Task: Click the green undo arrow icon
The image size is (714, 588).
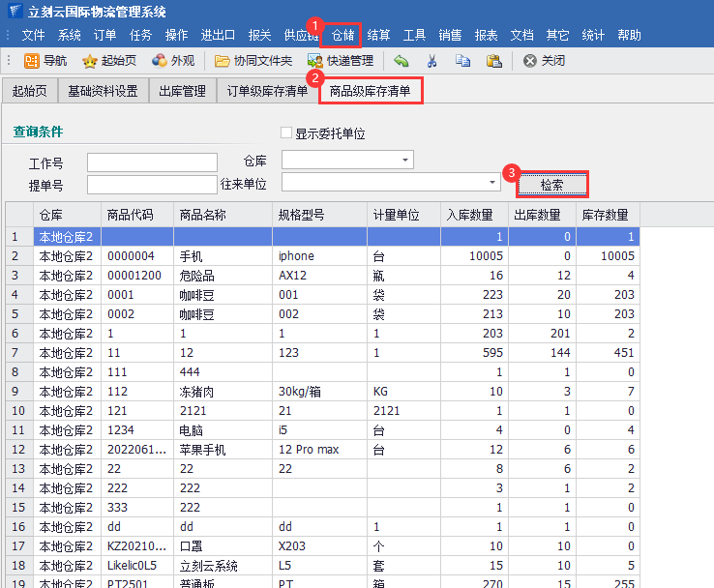Action: point(402,61)
